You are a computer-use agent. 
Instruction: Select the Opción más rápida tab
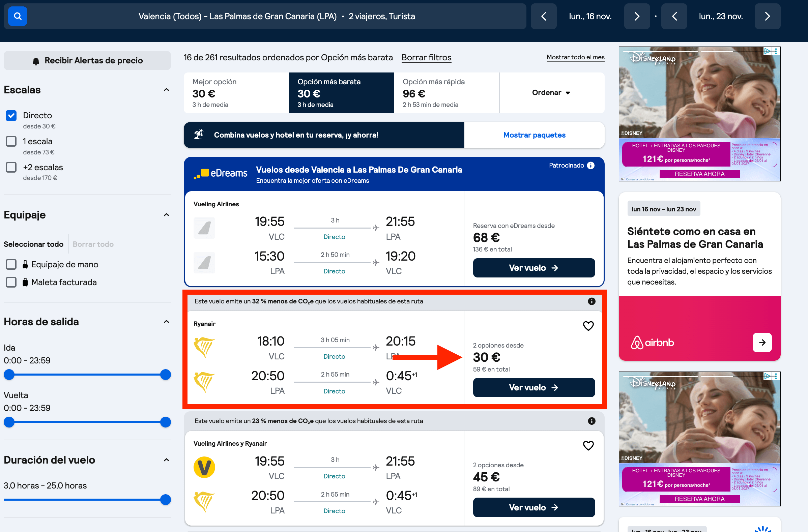point(447,93)
